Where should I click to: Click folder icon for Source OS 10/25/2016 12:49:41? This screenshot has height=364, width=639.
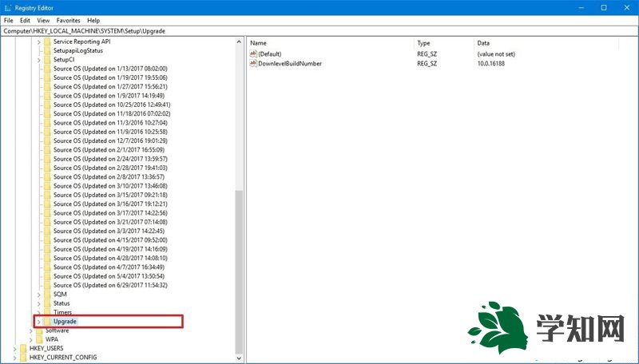[47, 105]
